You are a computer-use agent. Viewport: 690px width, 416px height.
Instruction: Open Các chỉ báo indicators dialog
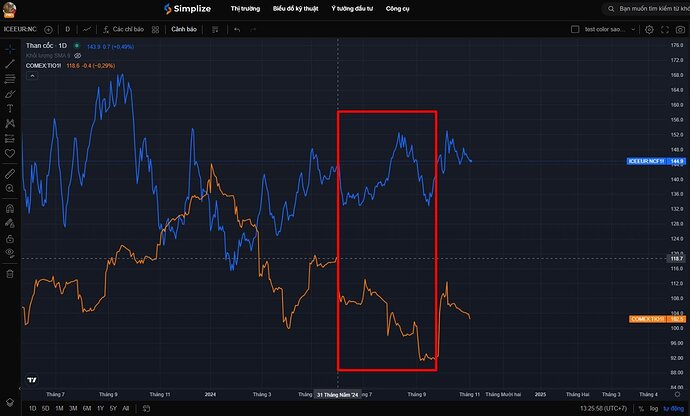pos(124,29)
